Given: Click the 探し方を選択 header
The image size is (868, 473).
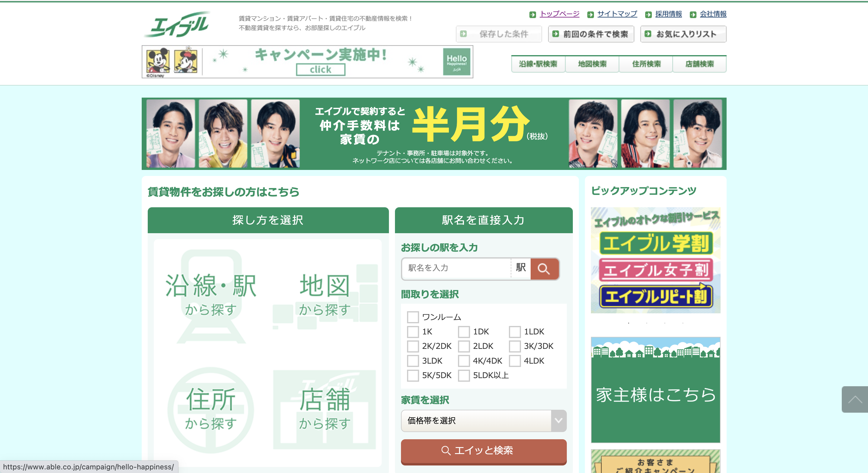Looking at the screenshot, I should point(268,220).
